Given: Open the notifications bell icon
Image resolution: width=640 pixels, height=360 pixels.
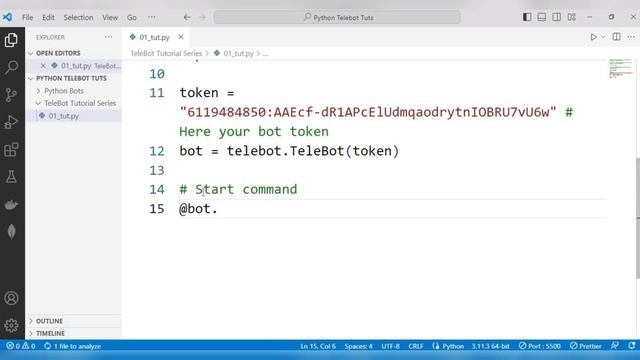Looking at the screenshot, I should [x=631, y=346].
